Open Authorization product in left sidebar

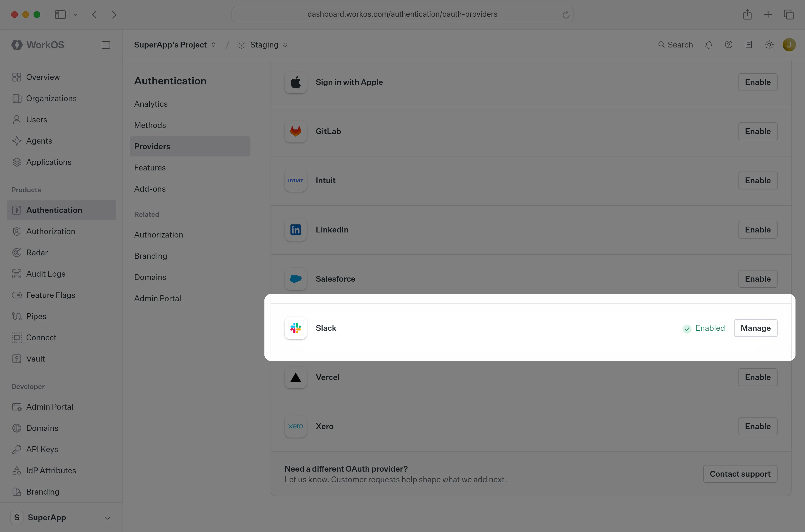tap(61, 231)
